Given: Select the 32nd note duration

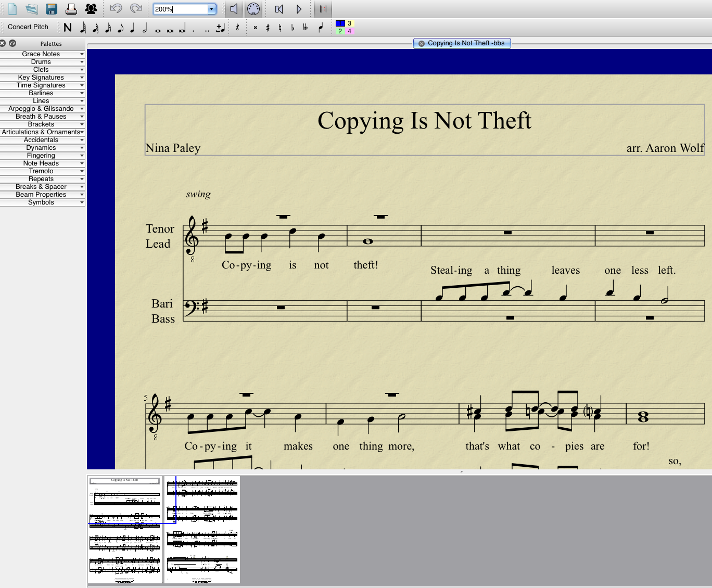Looking at the screenshot, I should pyautogui.click(x=95, y=28).
